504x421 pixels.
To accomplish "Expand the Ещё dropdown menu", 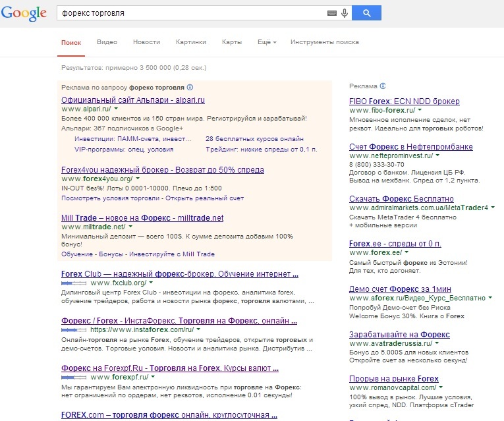I will coord(267,42).
